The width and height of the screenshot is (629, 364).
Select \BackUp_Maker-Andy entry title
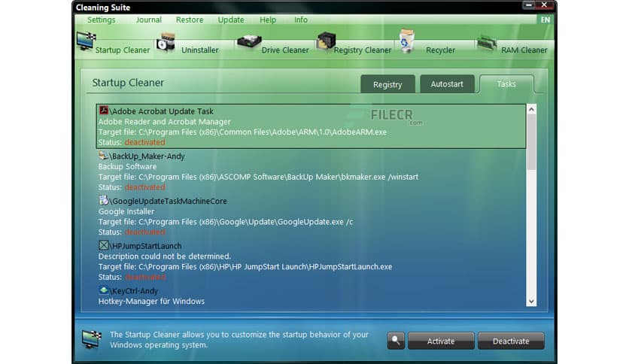(147, 156)
